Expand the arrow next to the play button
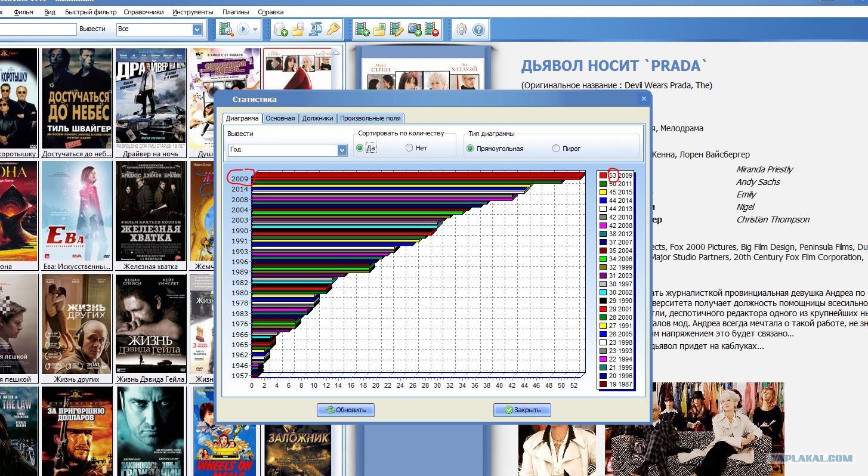This screenshot has height=476, width=868. tap(255, 29)
